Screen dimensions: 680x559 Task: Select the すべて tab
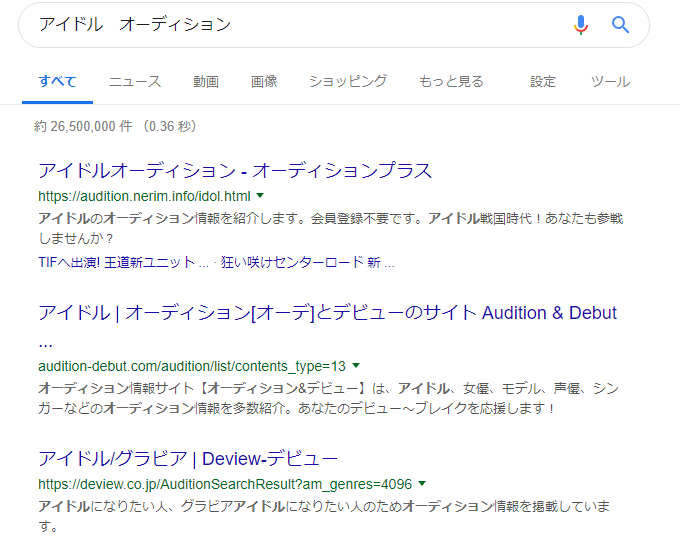[x=57, y=82]
